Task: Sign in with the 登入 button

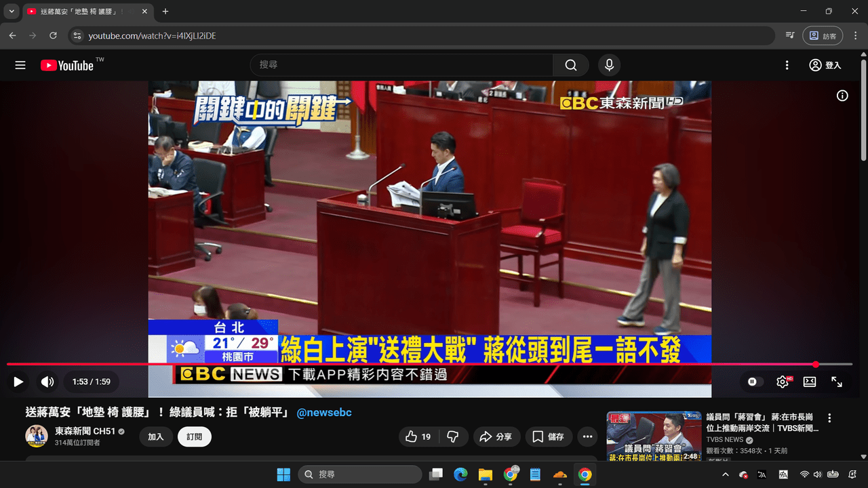Action: click(825, 65)
